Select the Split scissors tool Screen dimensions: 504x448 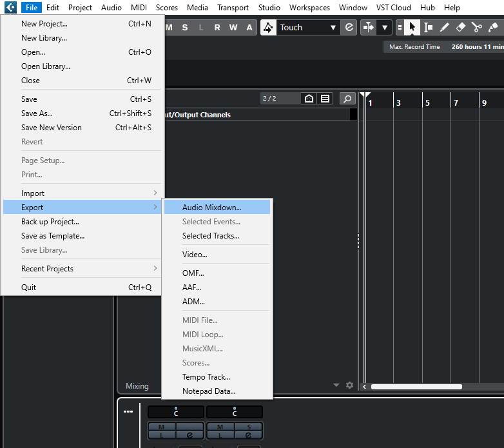tap(477, 27)
